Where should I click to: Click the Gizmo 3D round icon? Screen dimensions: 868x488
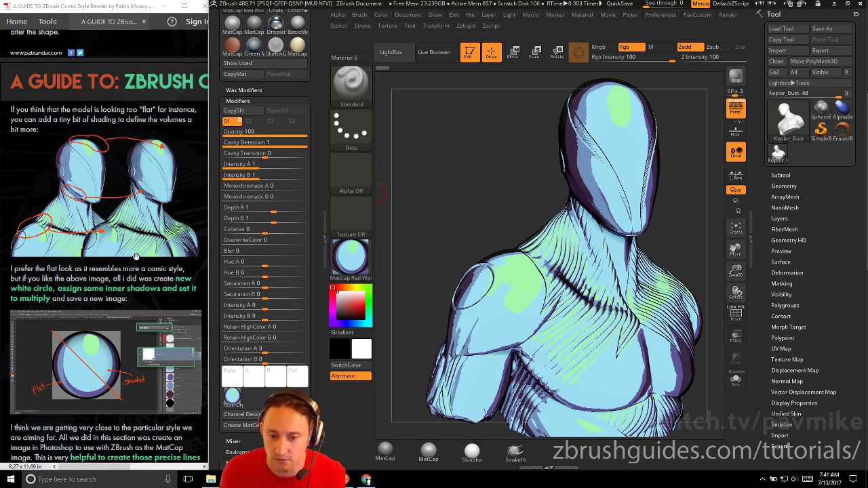coord(578,53)
